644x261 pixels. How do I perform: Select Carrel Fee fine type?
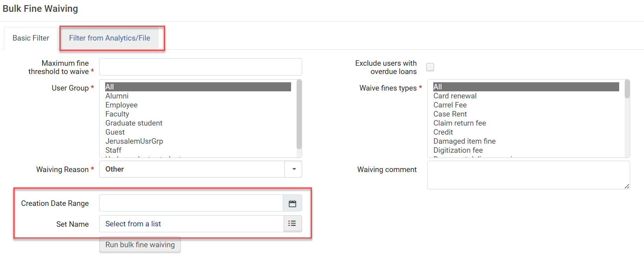tap(526, 105)
